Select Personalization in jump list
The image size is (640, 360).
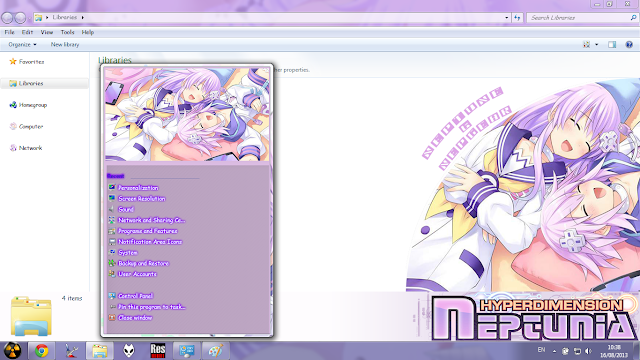[138, 188]
